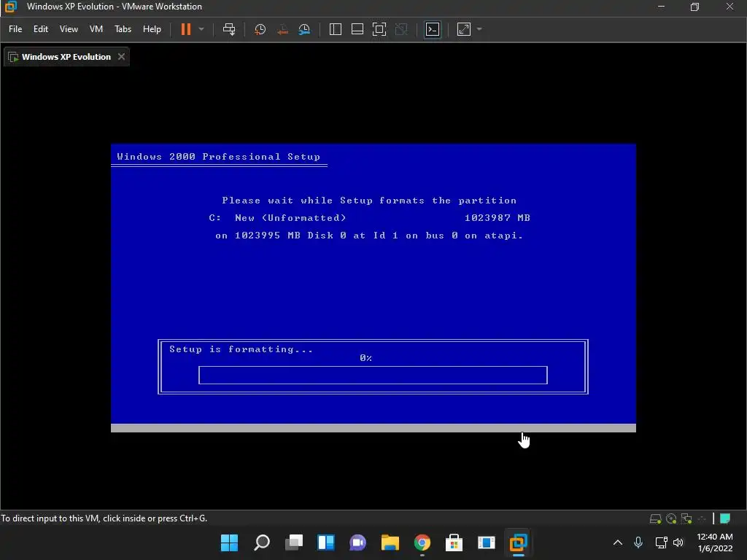The height and width of the screenshot is (560, 747).
Task: Click the USB controller status icon
Action: (x=703, y=518)
